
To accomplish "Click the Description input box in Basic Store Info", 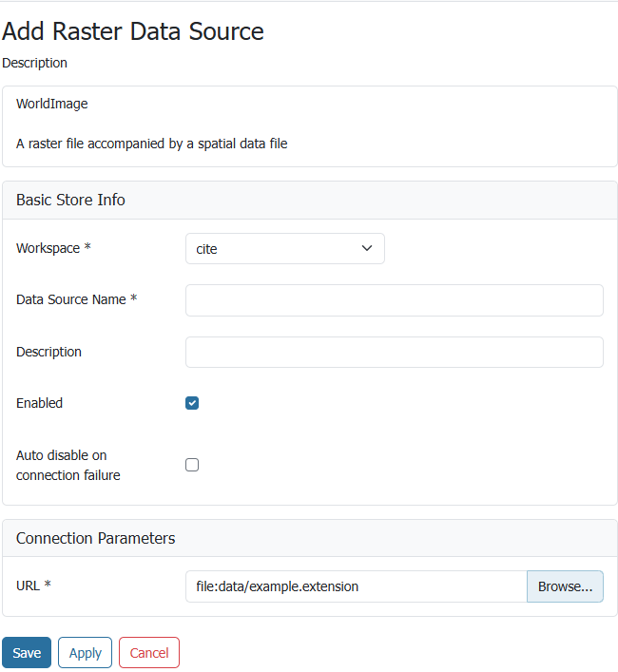I will pos(394,352).
